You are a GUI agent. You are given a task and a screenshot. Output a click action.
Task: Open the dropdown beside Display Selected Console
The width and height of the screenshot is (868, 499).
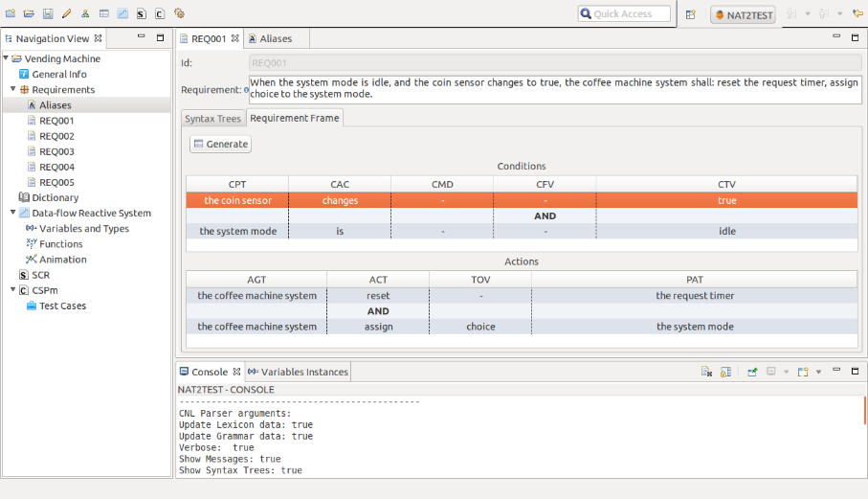coord(786,372)
